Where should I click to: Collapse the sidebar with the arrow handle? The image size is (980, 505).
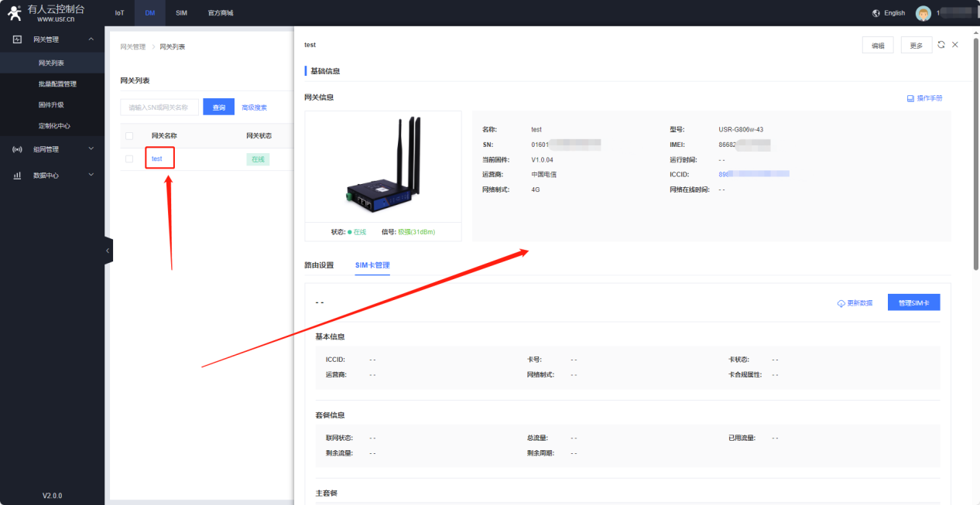108,251
